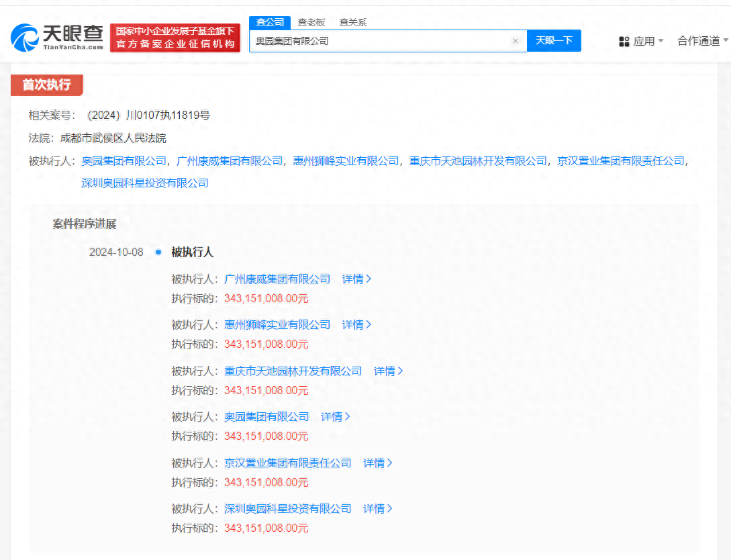Open 详情 for 重庆市天池园林开发有限公司
This screenshot has width=731, height=560.
389,371
